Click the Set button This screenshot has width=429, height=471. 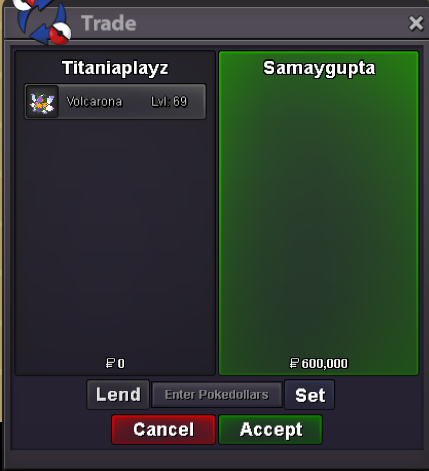(310, 395)
